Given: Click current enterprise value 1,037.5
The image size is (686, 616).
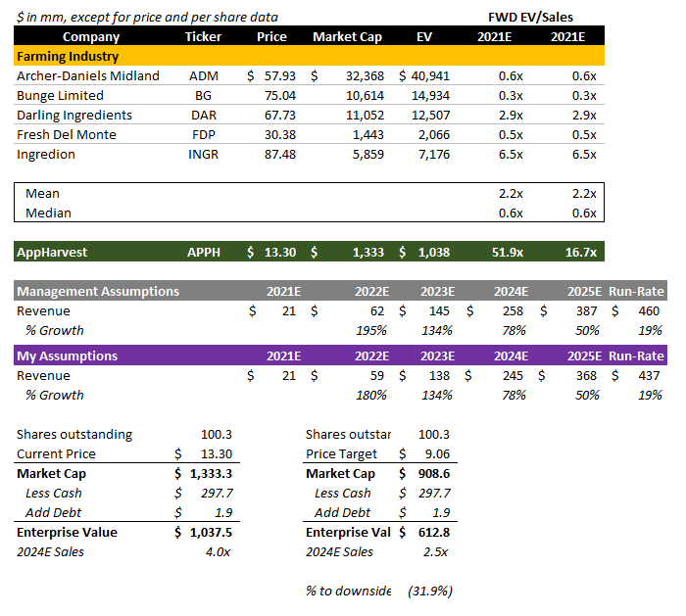Looking at the screenshot, I should click(x=211, y=533).
